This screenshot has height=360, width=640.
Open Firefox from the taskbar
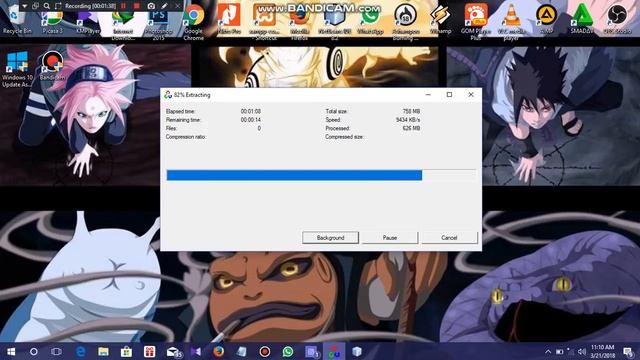(218, 351)
